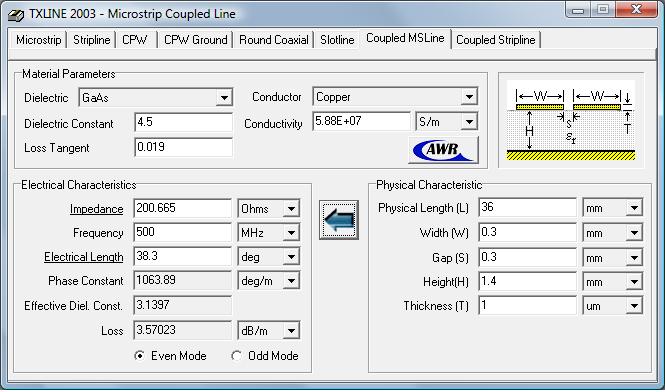
Task: Click the TXLINE title bar app icon
Action: [x=17, y=14]
